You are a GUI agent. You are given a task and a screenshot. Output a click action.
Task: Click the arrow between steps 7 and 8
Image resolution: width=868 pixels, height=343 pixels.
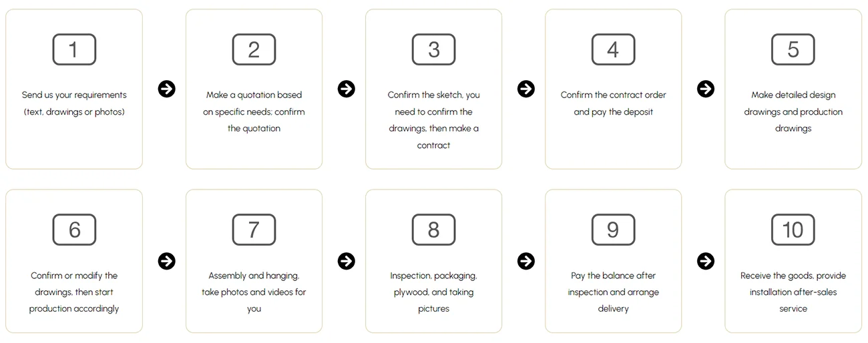[x=346, y=261]
